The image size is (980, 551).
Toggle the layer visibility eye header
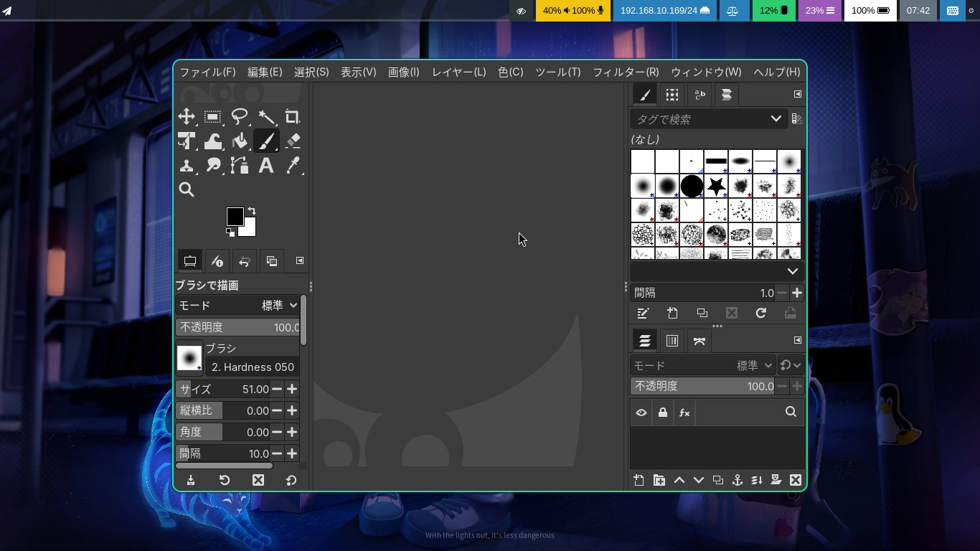(641, 413)
